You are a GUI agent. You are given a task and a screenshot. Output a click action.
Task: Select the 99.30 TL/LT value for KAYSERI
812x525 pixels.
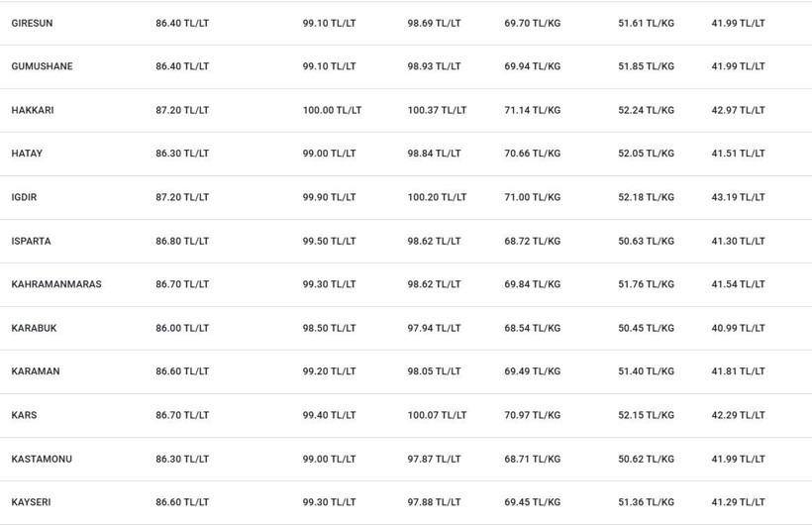[330, 502]
